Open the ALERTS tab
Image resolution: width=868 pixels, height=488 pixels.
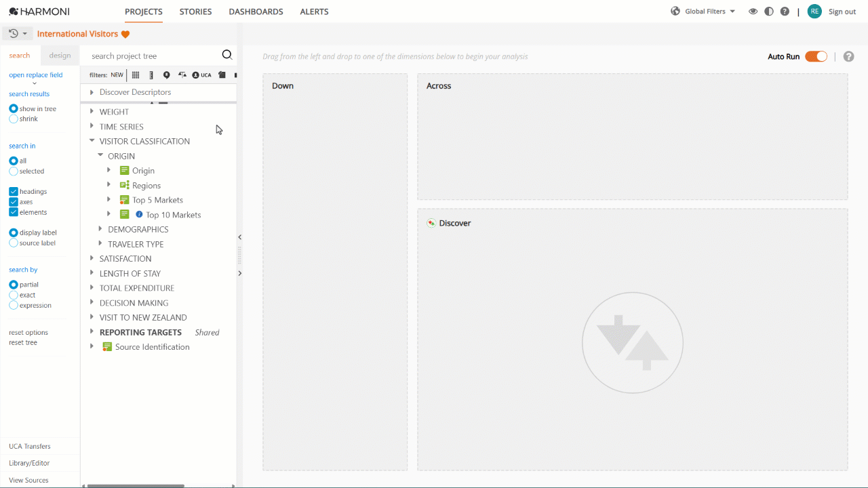coord(314,12)
